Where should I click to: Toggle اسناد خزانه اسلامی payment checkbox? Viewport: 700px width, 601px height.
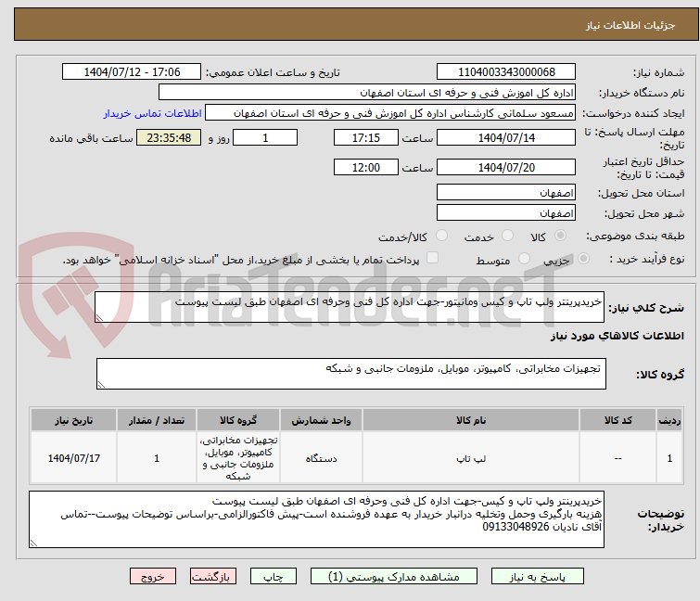click(432, 258)
